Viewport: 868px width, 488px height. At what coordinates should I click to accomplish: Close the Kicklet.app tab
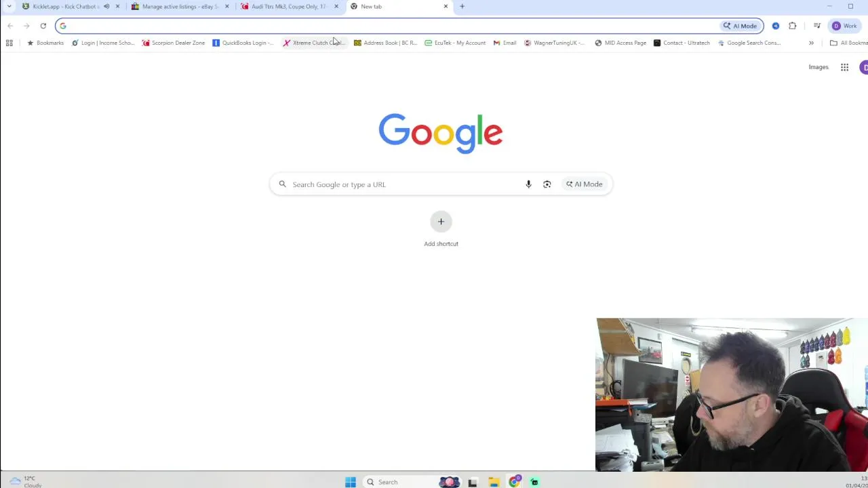117,7
